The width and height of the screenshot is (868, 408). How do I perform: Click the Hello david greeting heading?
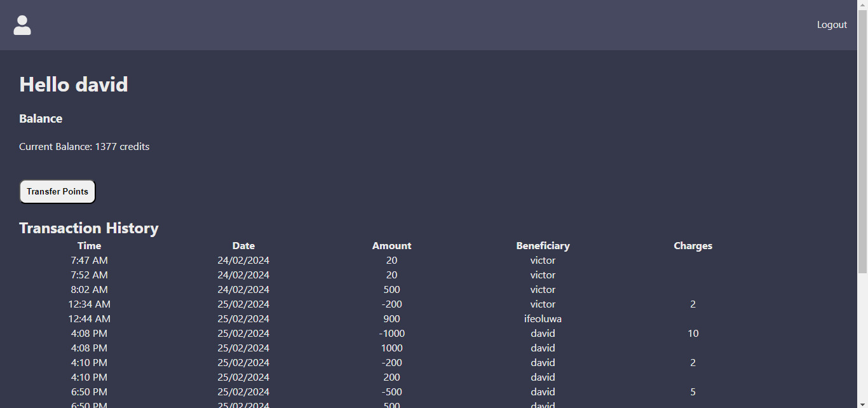coord(74,85)
